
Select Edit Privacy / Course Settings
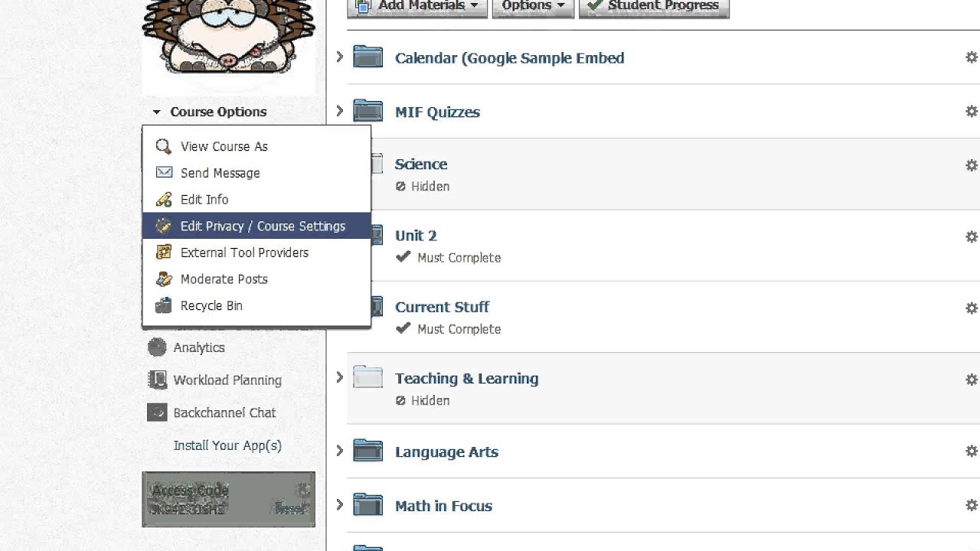[x=262, y=227]
